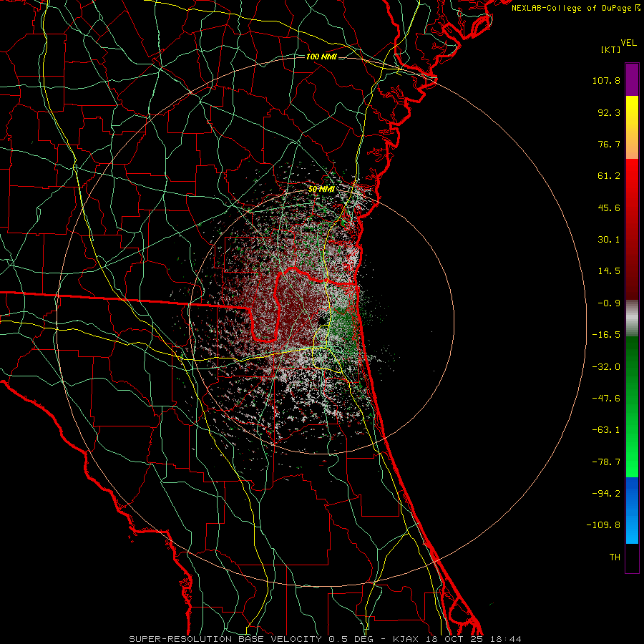Click the 76.7 legend value
Screen dimensions: 644x644
[x=609, y=144]
